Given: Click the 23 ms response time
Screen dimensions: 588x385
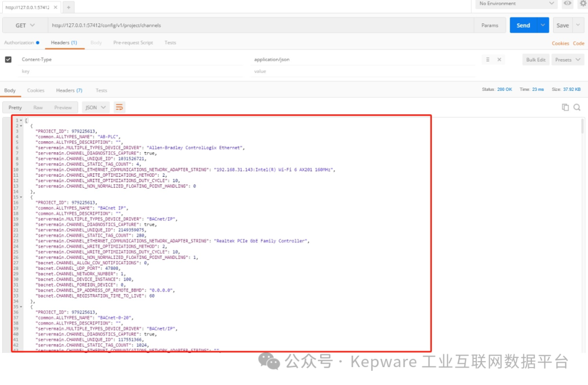Looking at the screenshot, I should 538,90.
